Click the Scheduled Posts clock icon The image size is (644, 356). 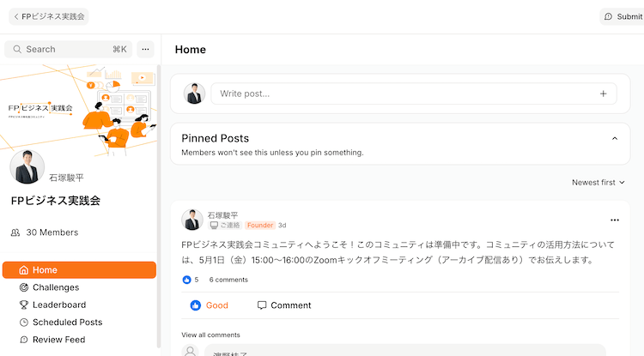(24, 323)
